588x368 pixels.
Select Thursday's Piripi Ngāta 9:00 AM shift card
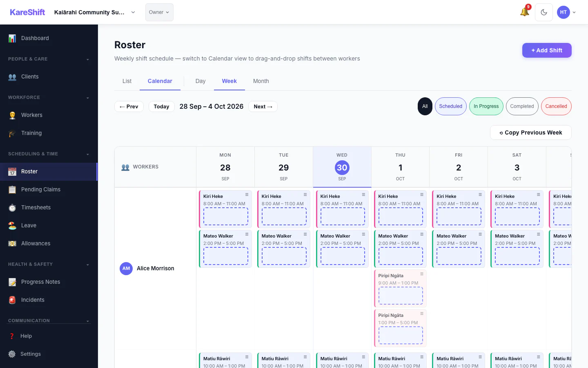(401, 288)
